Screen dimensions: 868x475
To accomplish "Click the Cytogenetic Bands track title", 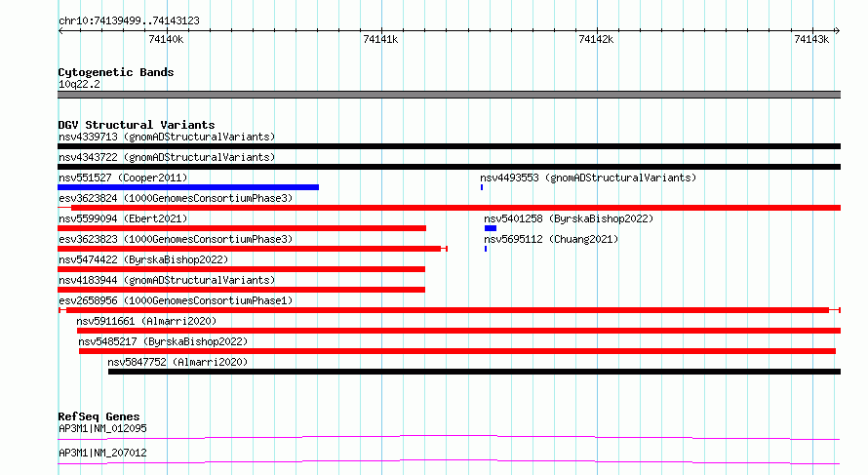I will (116, 72).
